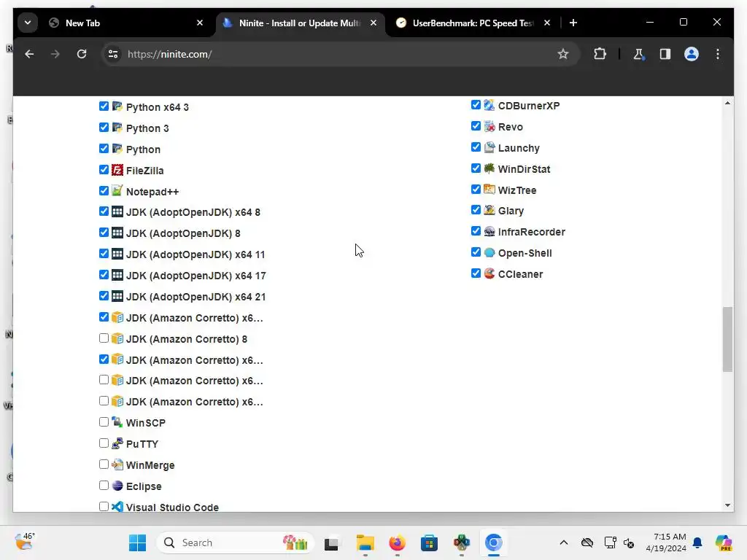This screenshot has height=560, width=747.
Task: Open Microsoft Store from the taskbar
Action: coord(429,542)
